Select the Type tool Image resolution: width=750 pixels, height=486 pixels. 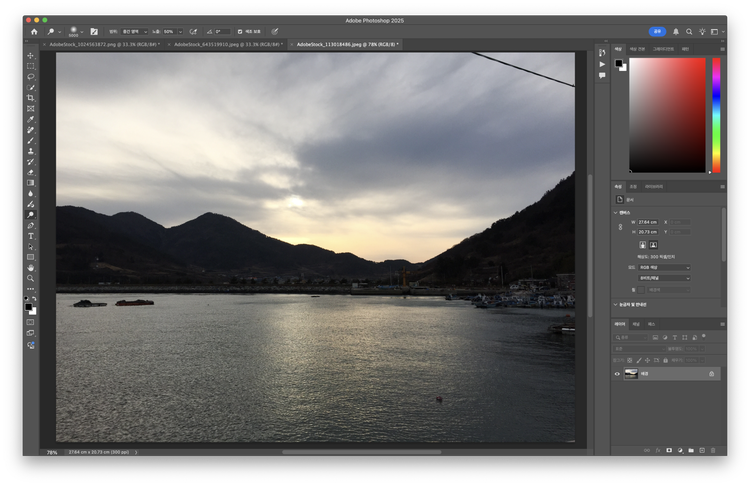31,236
